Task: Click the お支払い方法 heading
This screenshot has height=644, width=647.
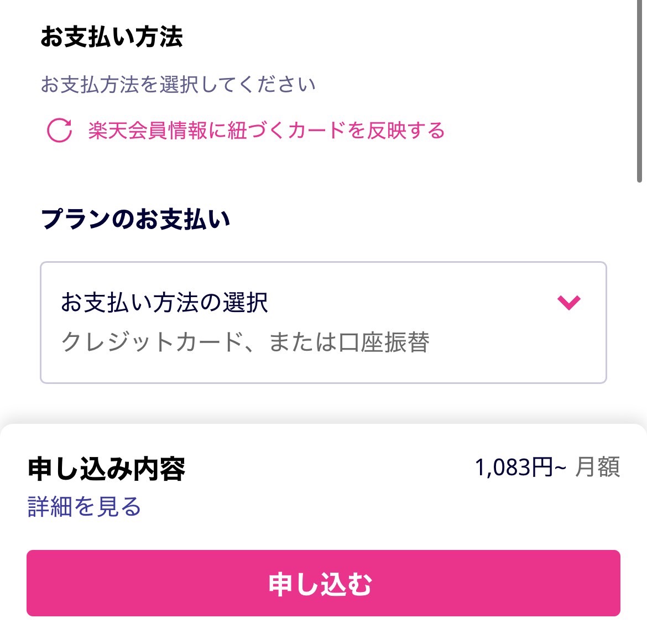Action: (x=111, y=37)
